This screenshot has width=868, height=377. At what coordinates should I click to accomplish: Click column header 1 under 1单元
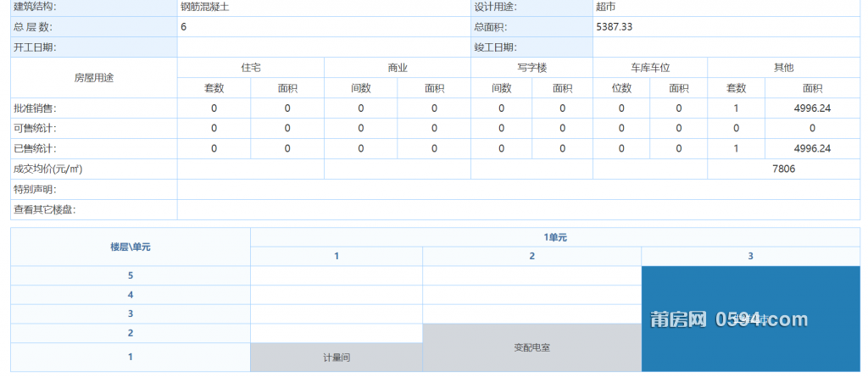coord(337,257)
